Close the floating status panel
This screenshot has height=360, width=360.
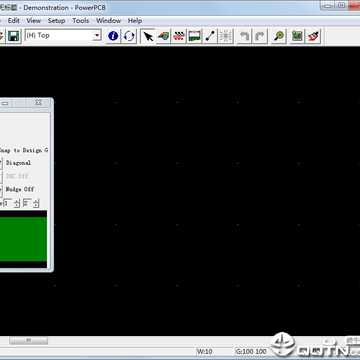pyautogui.click(x=38, y=103)
